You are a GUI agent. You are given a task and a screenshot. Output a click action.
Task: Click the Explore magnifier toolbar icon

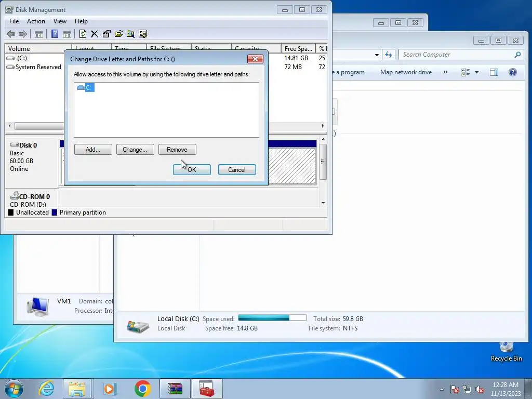point(130,34)
